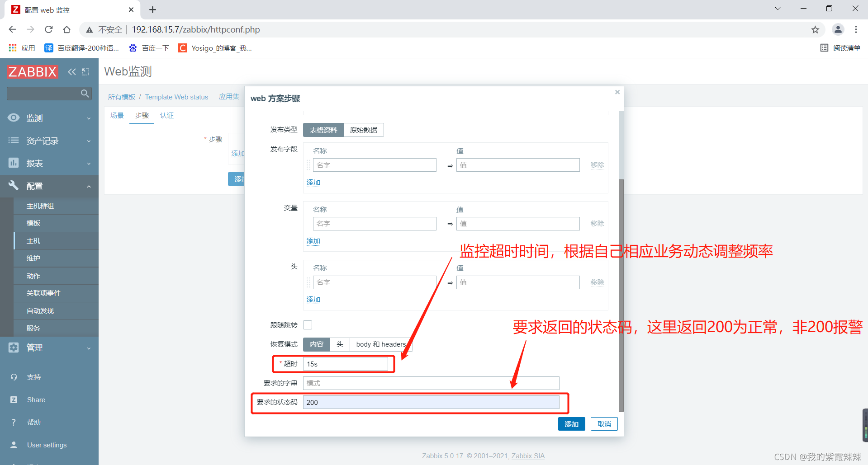This screenshot has height=465, width=868.
Task: Open Yosigo 博客 bookmark
Action: (215, 48)
